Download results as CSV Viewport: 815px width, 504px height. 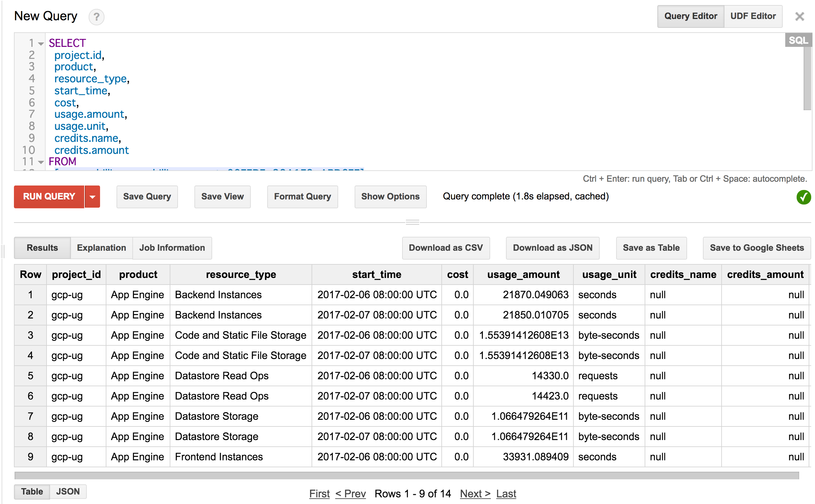coord(446,248)
